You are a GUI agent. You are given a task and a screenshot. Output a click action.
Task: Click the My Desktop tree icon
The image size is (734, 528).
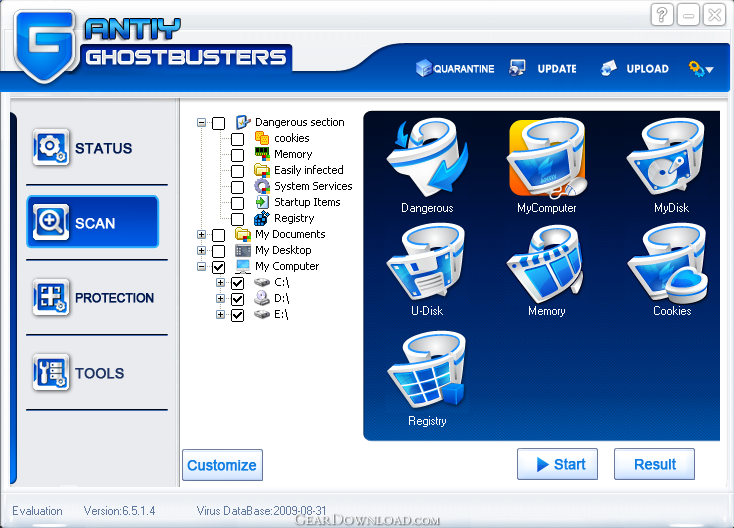coord(243,250)
